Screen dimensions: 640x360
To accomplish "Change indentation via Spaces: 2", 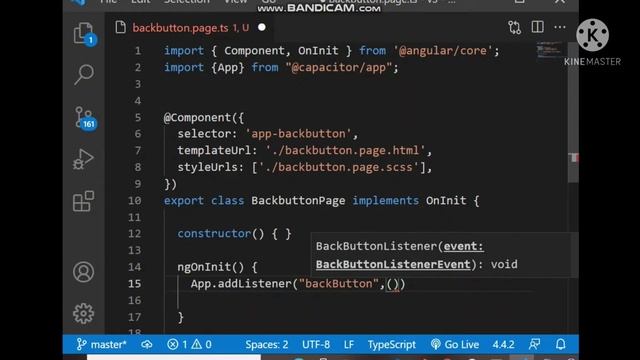I will coord(267,344).
